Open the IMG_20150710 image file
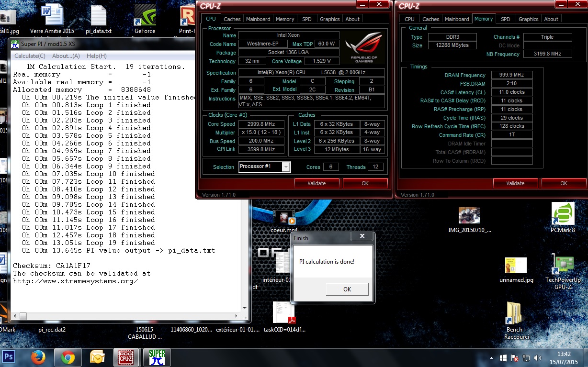Image resolution: width=588 pixels, height=367 pixels. (469, 220)
